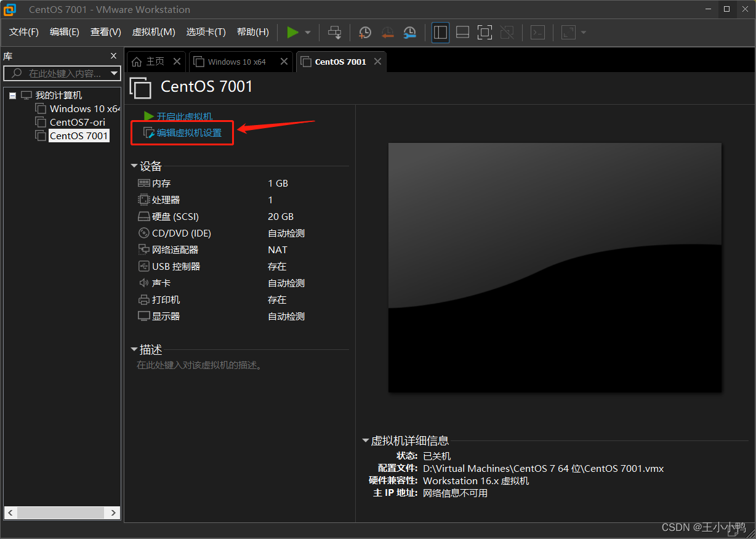The height and width of the screenshot is (539, 756).
Task: Click 编辑虚拟机设置 link
Action: pyautogui.click(x=189, y=132)
